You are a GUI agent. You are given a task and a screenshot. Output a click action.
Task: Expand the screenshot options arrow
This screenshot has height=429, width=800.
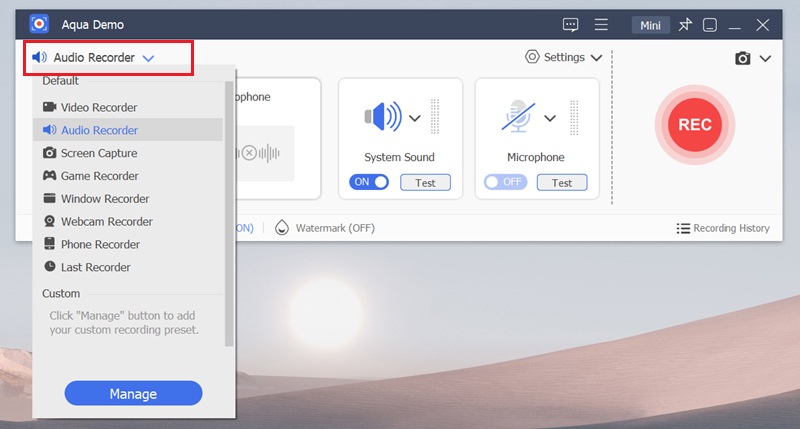click(x=765, y=59)
